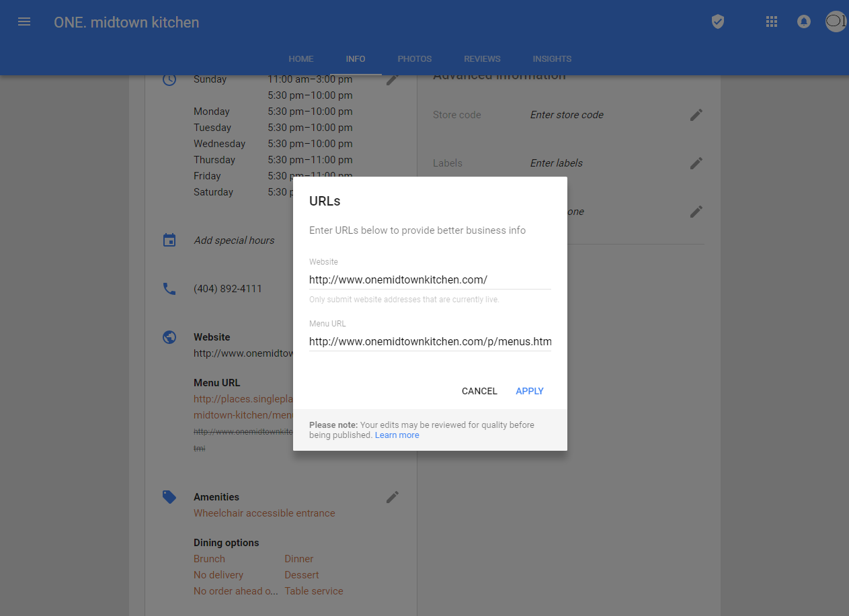This screenshot has height=616, width=849.
Task: Click the Thursday hours row
Action: [x=273, y=160]
